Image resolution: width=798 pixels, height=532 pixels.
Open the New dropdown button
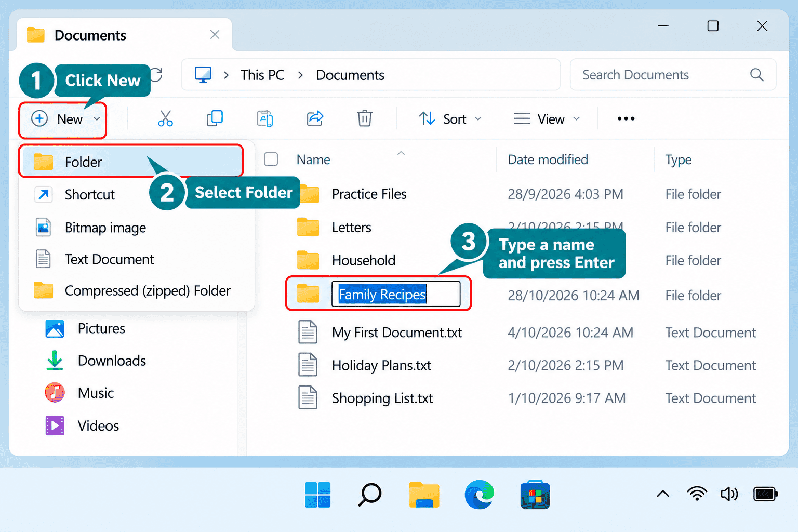(x=63, y=119)
